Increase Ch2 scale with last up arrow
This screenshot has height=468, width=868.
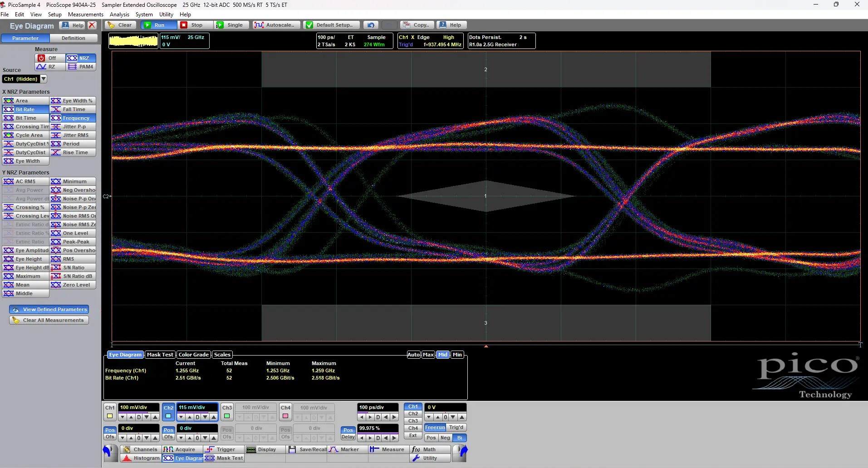214,417
